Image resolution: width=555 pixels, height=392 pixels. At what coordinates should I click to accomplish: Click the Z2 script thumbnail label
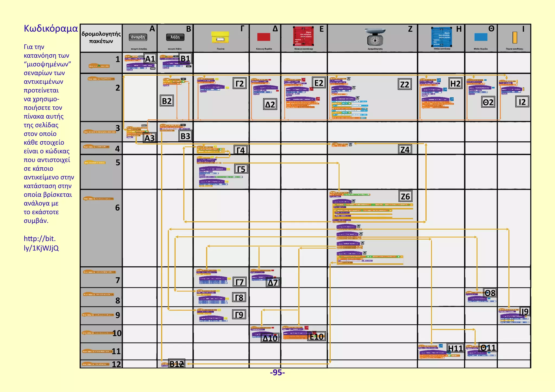click(405, 84)
